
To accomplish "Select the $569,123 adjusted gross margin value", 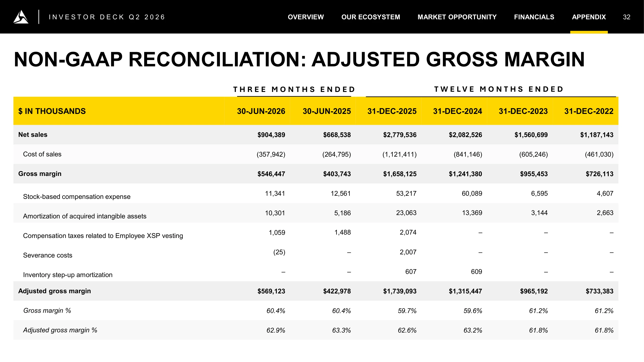I will tap(271, 291).
